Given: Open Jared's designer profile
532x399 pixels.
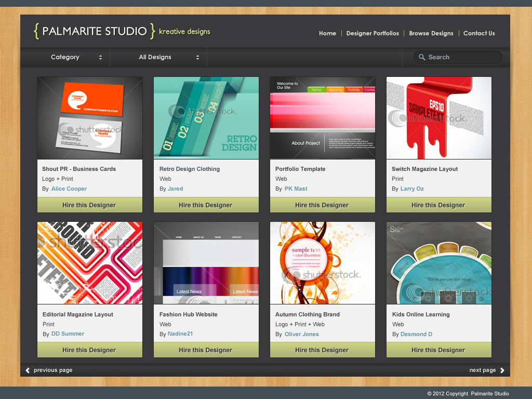Looking at the screenshot, I should (x=176, y=189).
